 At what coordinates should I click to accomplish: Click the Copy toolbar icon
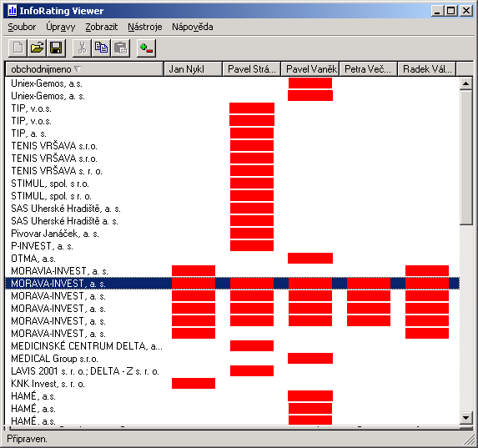click(101, 48)
